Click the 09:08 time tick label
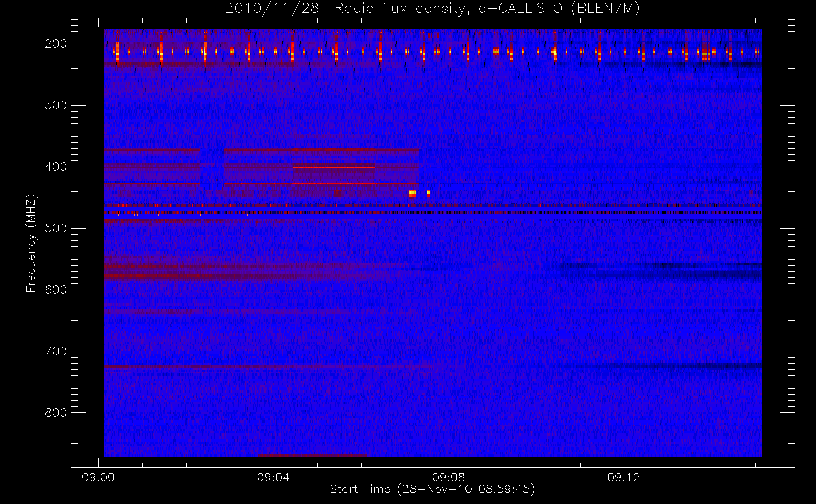 tap(448, 477)
